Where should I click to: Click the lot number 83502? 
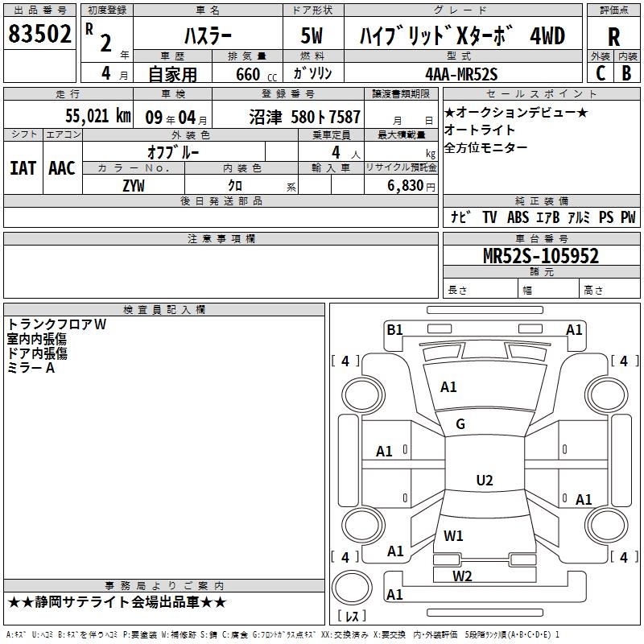pyautogui.click(x=39, y=35)
